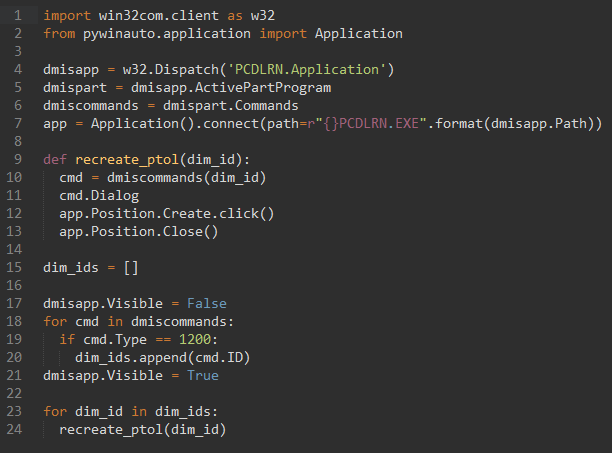This screenshot has height=453, width=612.
Task: Click 'w32.Dispatch' on line 4
Action: [171, 70]
